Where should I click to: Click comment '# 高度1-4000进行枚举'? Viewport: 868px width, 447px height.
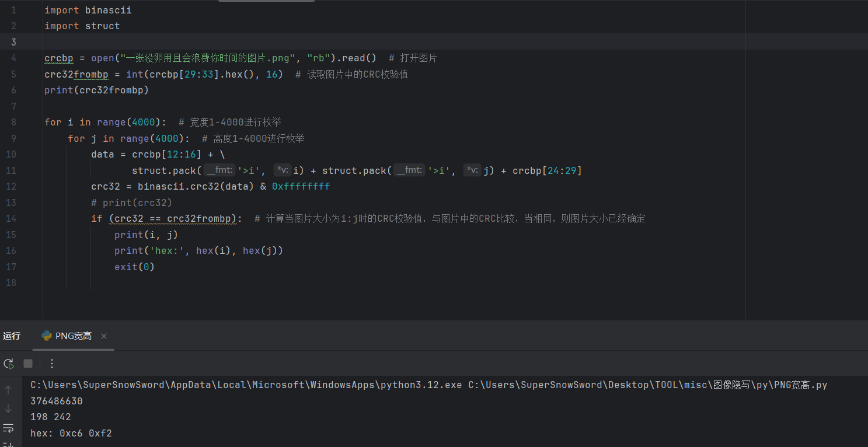coord(253,138)
